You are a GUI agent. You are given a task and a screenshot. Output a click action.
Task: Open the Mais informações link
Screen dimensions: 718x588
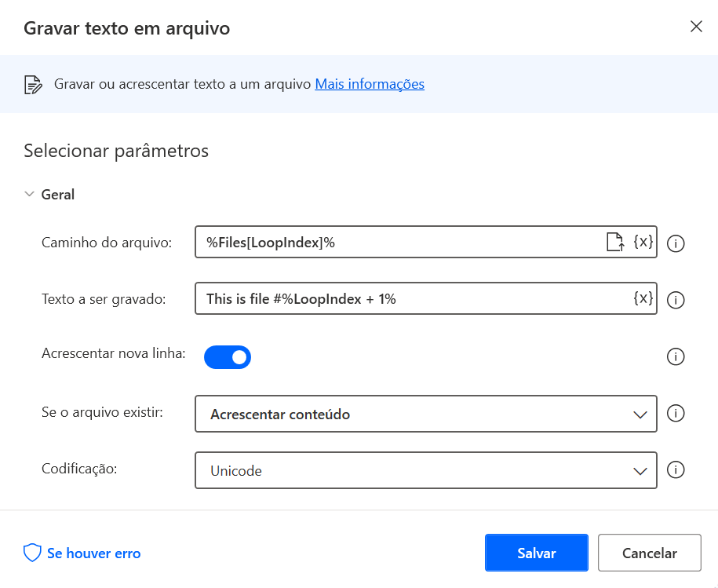(x=369, y=83)
